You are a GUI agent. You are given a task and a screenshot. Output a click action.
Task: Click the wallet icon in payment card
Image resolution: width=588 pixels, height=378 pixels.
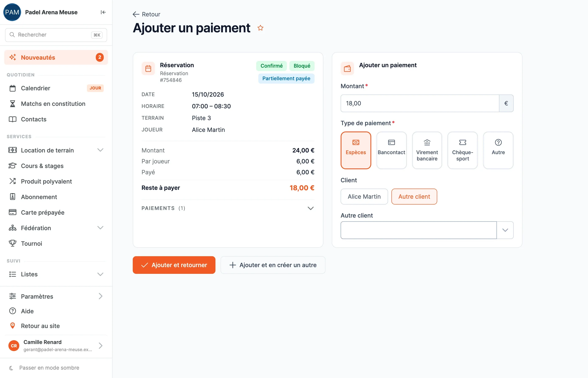click(347, 68)
